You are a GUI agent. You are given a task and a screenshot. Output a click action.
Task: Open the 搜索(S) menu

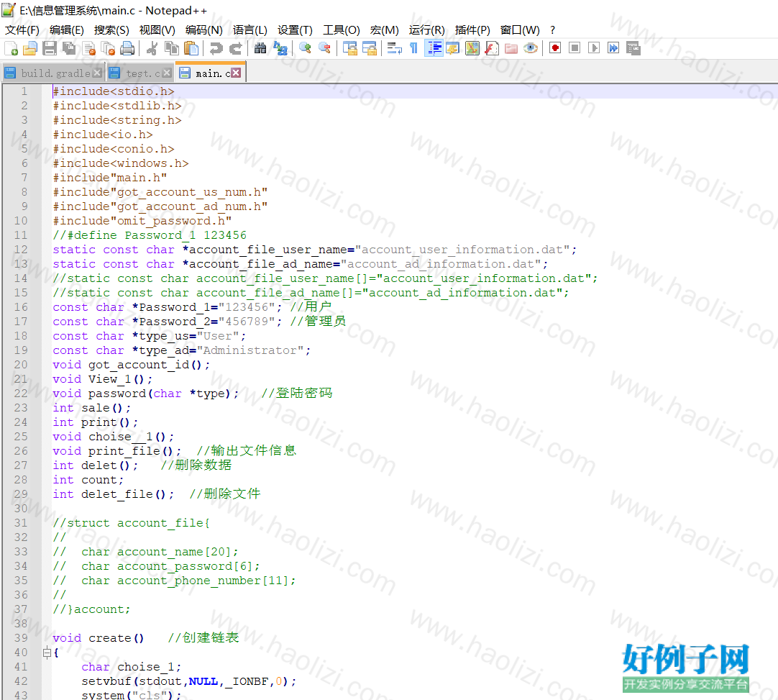pos(111,29)
